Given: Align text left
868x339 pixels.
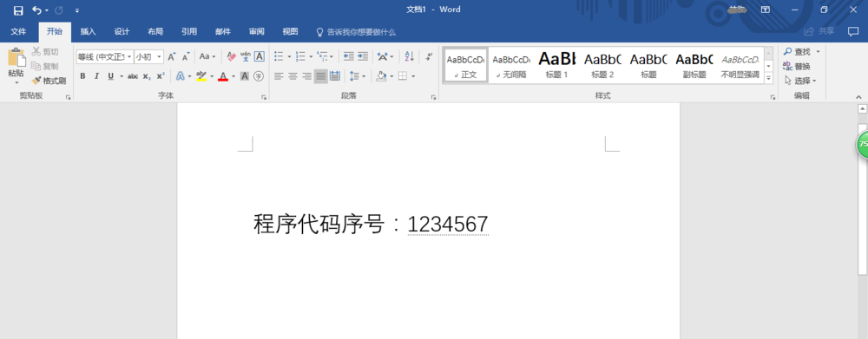Looking at the screenshot, I should click(279, 75).
